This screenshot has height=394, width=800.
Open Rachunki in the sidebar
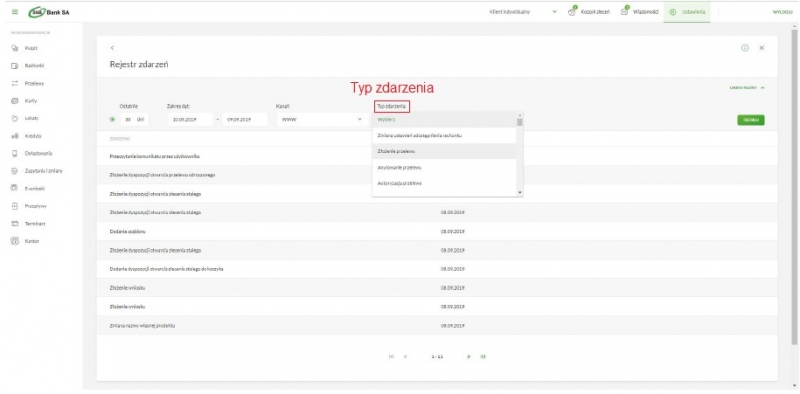tap(33, 66)
